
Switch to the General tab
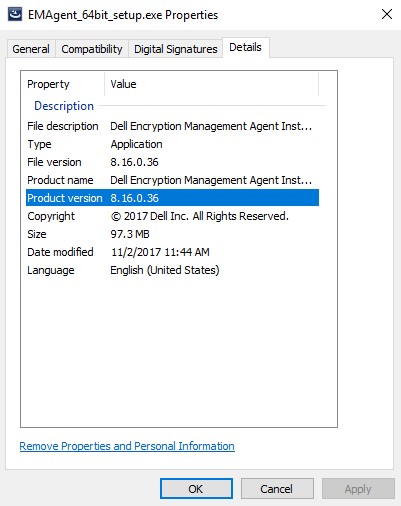pyautogui.click(x=31, y=49)
